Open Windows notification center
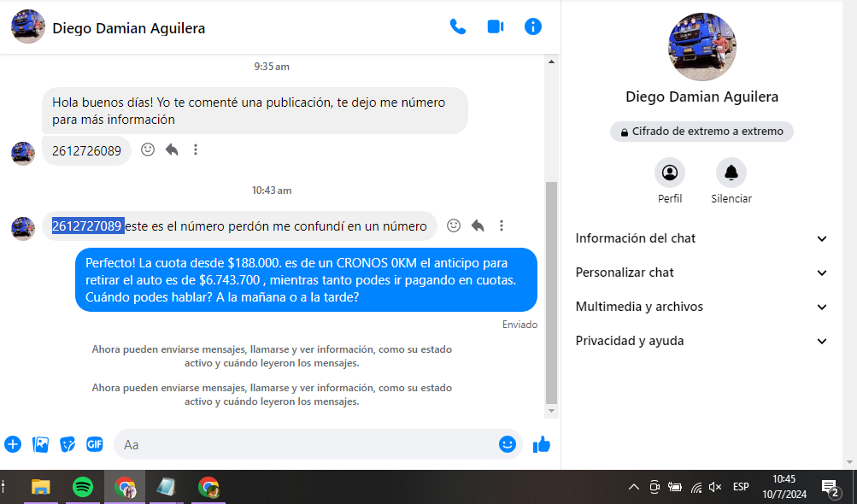 click(831, 488)
